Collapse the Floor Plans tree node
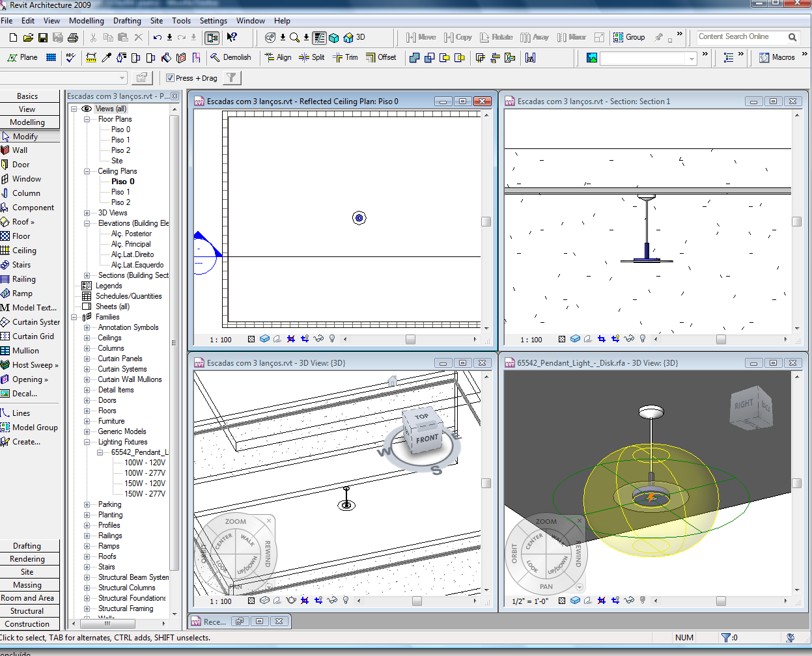This screenshot has width=812, height=656. (x=87, y=119)
